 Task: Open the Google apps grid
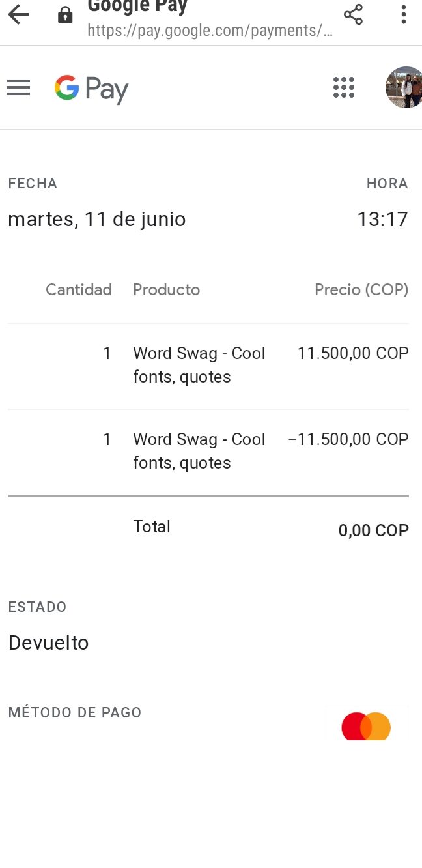click(344, 87)
